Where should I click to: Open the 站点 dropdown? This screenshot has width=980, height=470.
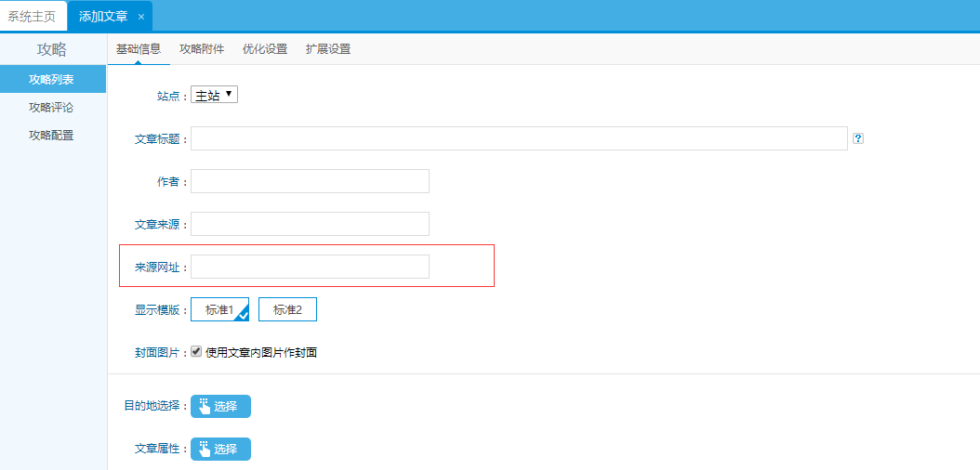(214, 95)
